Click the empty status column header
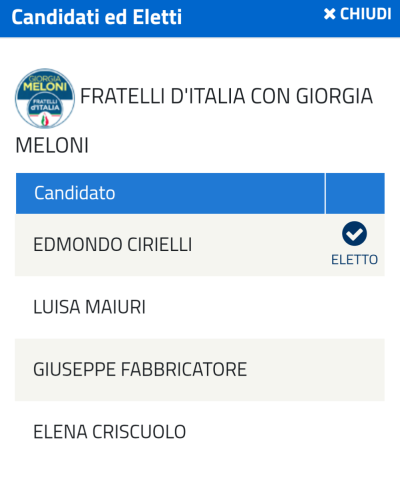400x480 pixels. (355, 193)
